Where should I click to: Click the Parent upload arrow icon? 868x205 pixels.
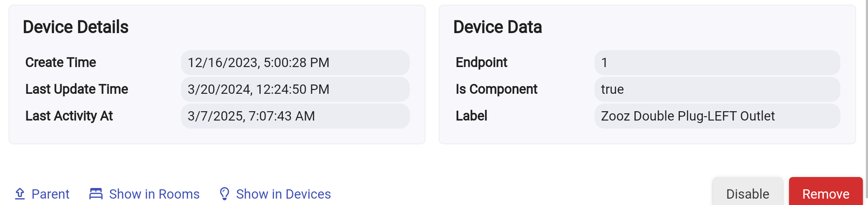20,194
